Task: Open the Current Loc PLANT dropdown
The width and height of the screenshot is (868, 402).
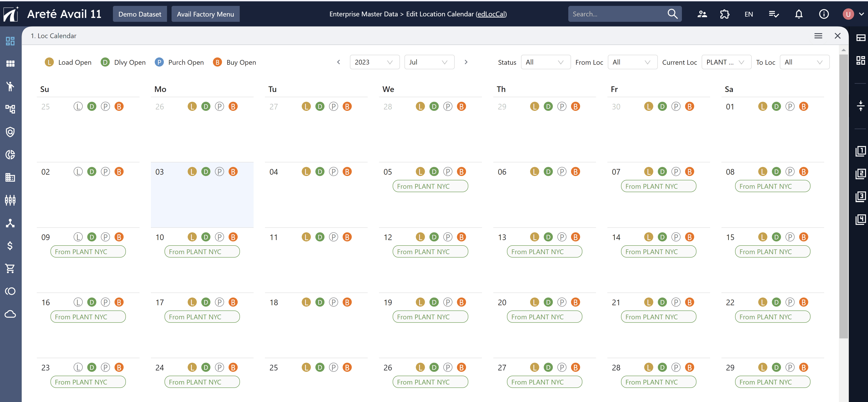Action: [x=726, y=62]
